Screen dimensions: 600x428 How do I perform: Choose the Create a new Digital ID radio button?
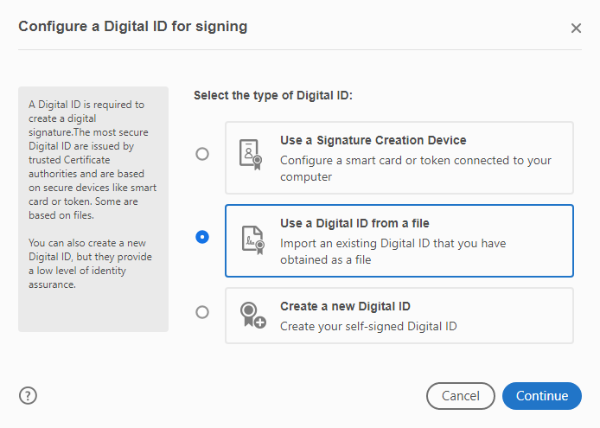pos(202,312)
